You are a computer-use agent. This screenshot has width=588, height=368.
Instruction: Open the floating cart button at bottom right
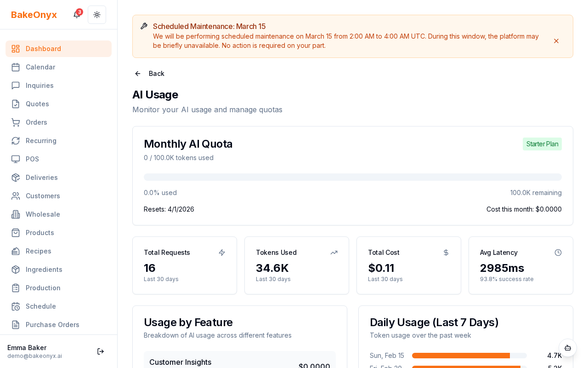[x=568, y=348]
